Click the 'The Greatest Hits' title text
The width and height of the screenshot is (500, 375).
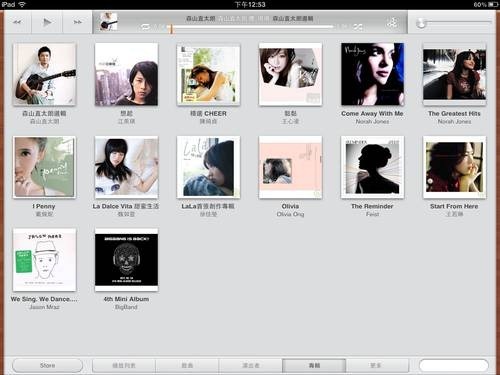pyautogui.click(x=454, y=113)
